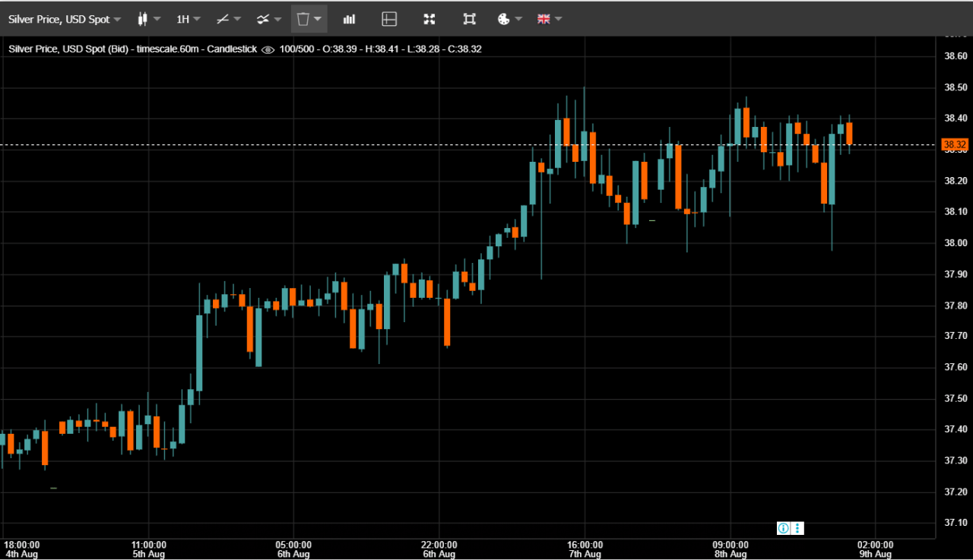Toggle the eye visibility icon for series
The image size is (973, 560).
pyautogui.click(x=268, y=49)
